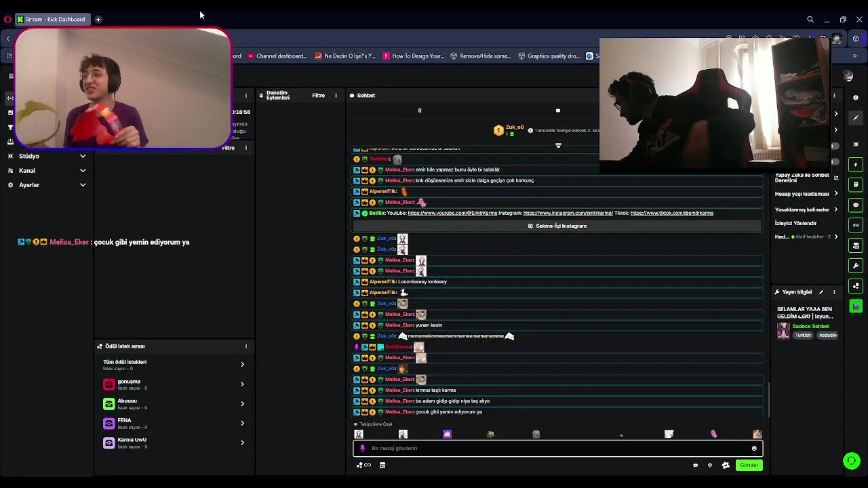Open Graphics quality dro bookmark
Screen dimensions: 868x488
(549, 56)
